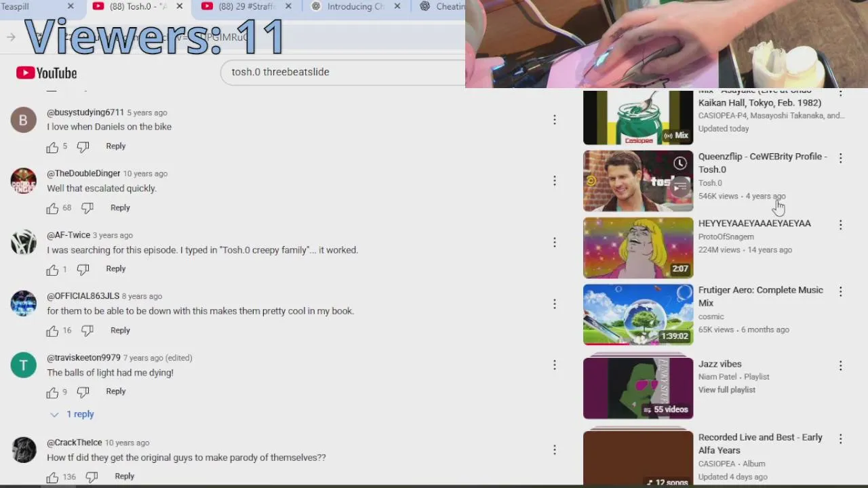Open the Jazz vibes playlist thumbnail
Viewport: 868px width, 488px height.
pyautogui.click(x=638, y=388)
